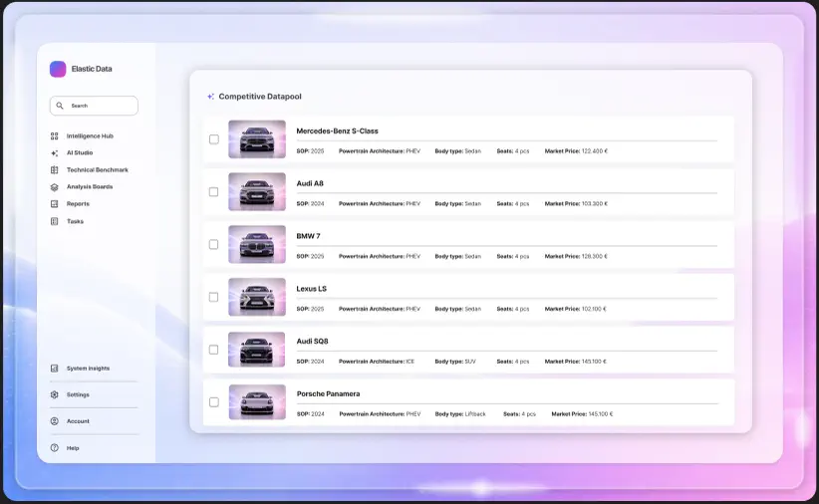Click the Mercedes-Benz S-Class title
The width and height of the screenshot is (819, 504).
337,131
